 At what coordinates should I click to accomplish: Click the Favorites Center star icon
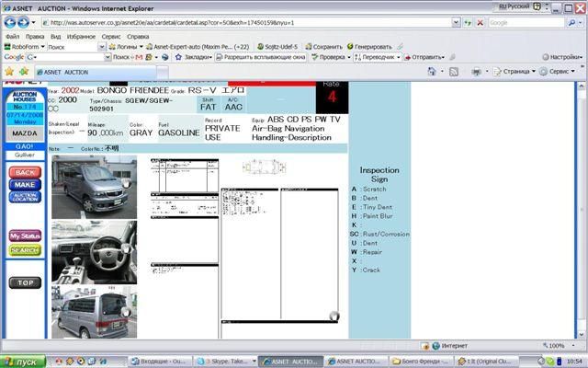coord(9,72)
